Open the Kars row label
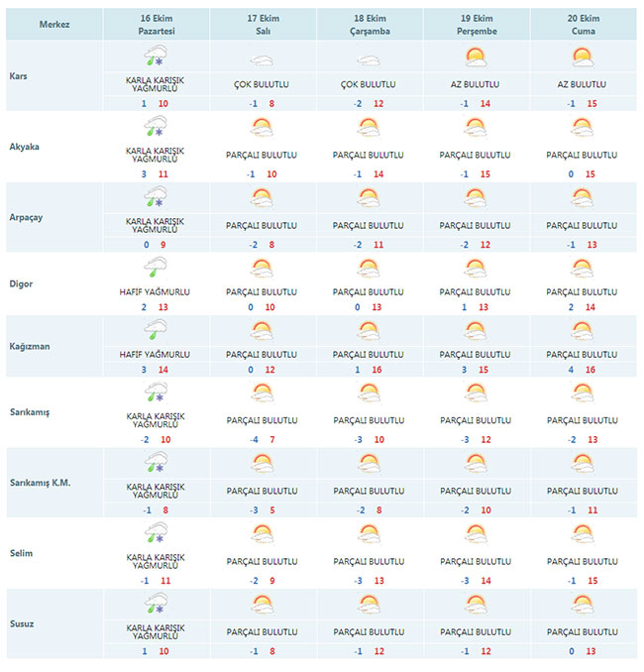This screenshot has height=672, width=644. pos(18,75)
